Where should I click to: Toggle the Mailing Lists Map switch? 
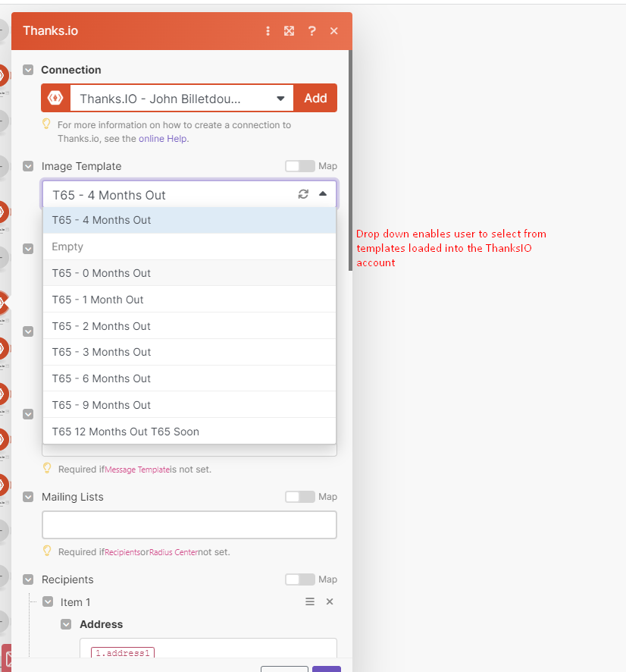pyautogui.click(x=299, y=497)
